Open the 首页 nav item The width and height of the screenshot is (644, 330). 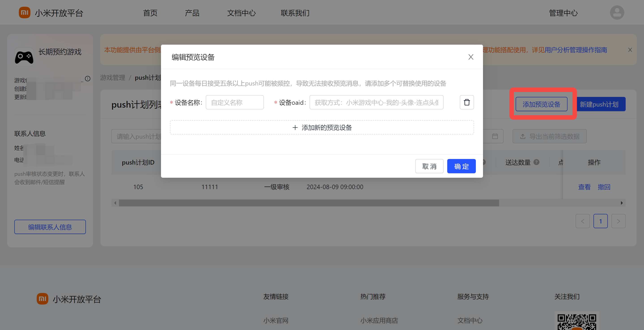(150, 13)
